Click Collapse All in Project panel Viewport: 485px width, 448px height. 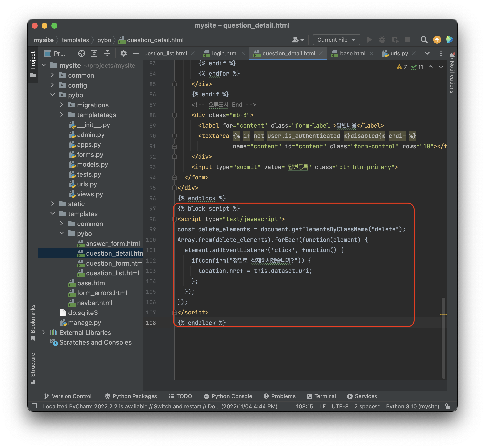pos(107,53)
